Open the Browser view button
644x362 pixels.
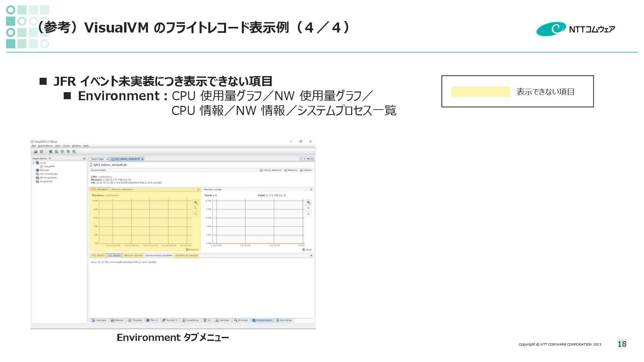(241, 320)
